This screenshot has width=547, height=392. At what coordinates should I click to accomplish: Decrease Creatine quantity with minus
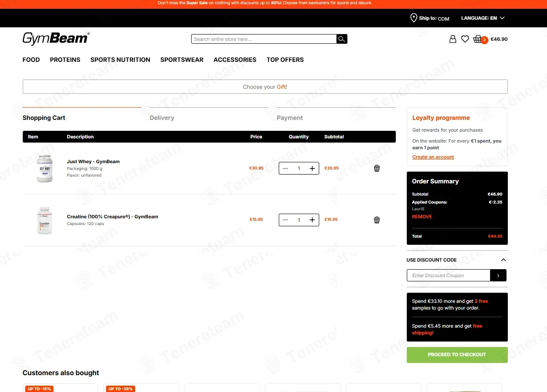pyautogui.click(x=286, y=220)
